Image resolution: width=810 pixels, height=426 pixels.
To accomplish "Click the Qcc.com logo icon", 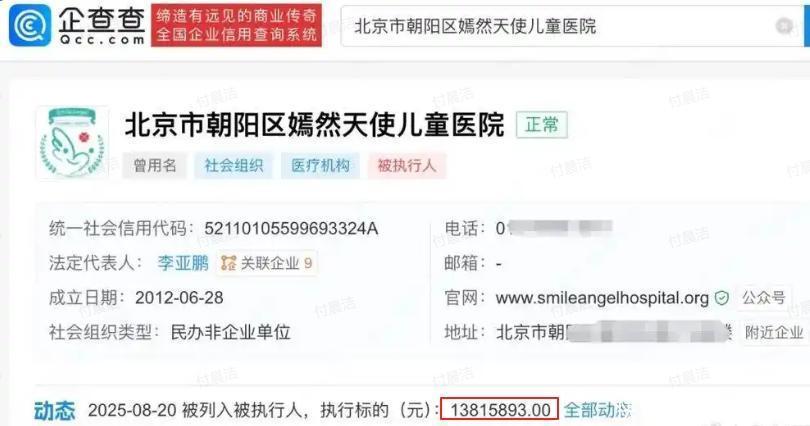I will pos(30,25).
